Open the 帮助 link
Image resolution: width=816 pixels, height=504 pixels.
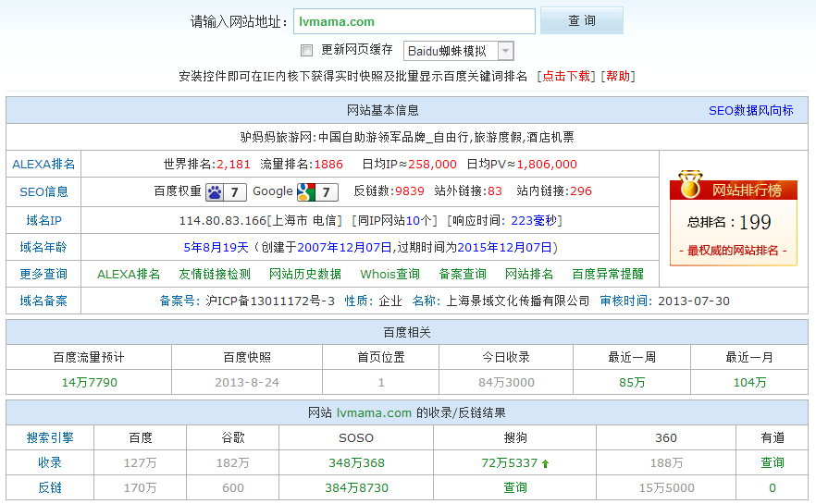tap(618, 77)
